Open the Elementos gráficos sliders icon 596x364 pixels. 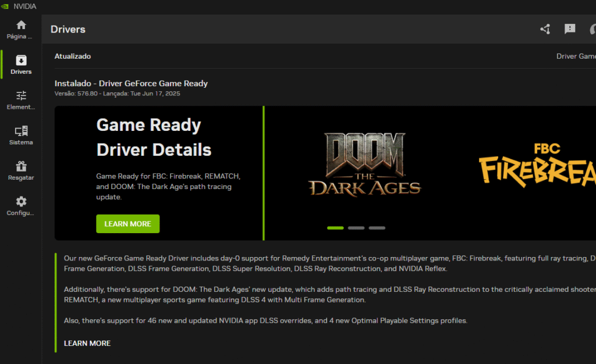[22, 95]
